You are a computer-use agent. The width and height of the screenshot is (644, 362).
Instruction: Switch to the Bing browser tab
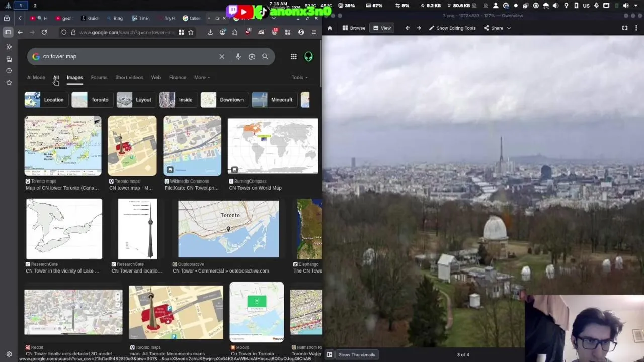coord(114,18)
